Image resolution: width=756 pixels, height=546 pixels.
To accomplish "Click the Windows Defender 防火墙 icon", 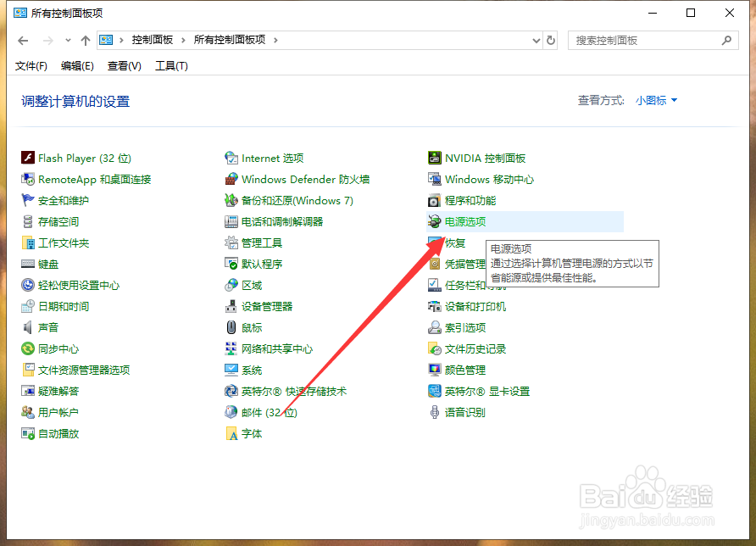I will [x=231, y=179].
